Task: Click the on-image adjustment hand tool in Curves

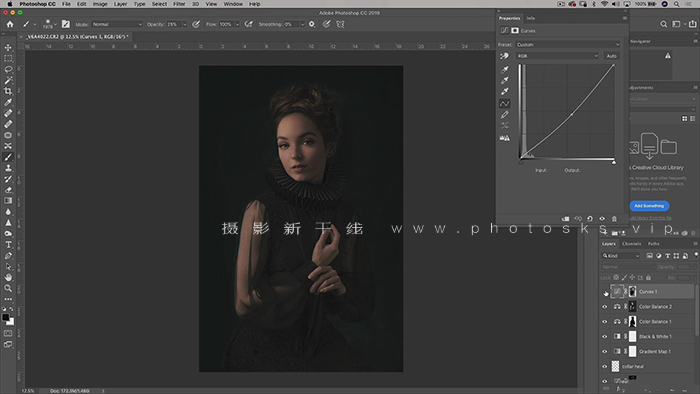Action: click(x=504, y=56)
